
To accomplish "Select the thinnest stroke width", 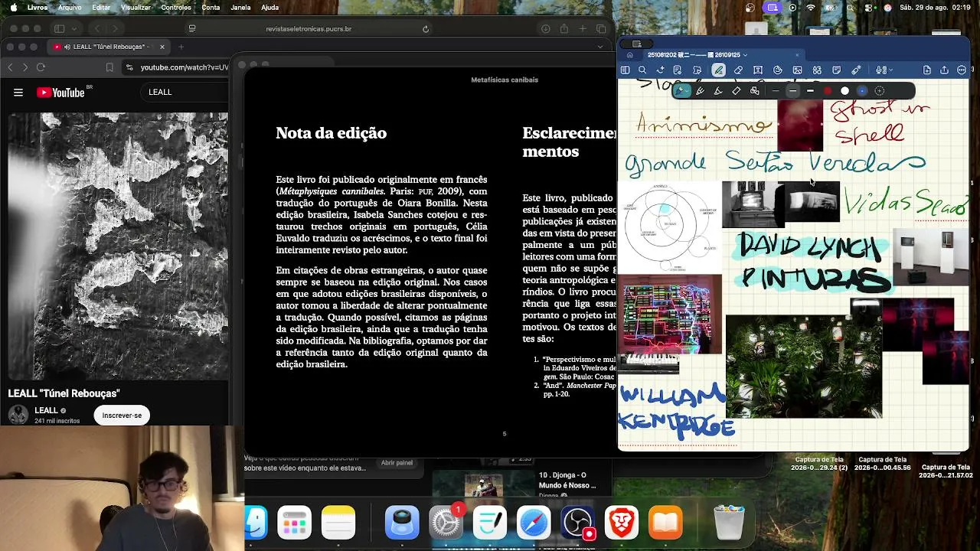I will pyautogui.click(x=776, y=91).
